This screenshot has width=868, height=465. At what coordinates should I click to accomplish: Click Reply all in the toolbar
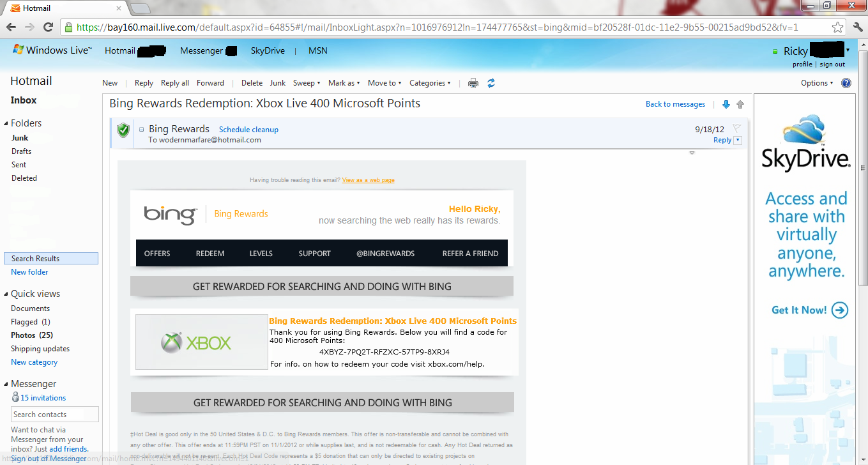click(x=175, y=83)
